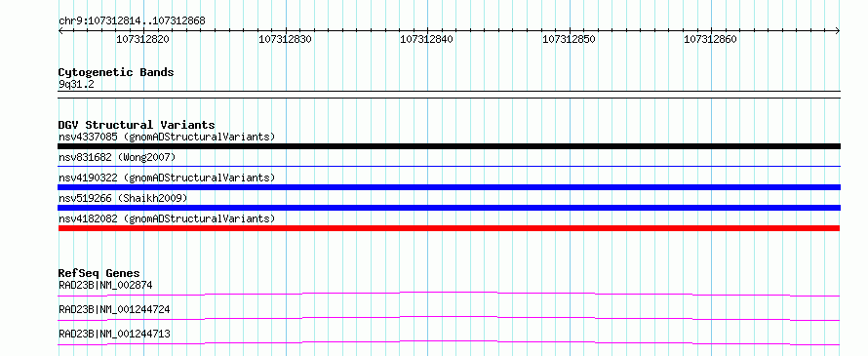The height and width of the screenshot is (356, 868).
Task: Click the chr9:107312814..107312868 region label
Action: click(132, 21)
